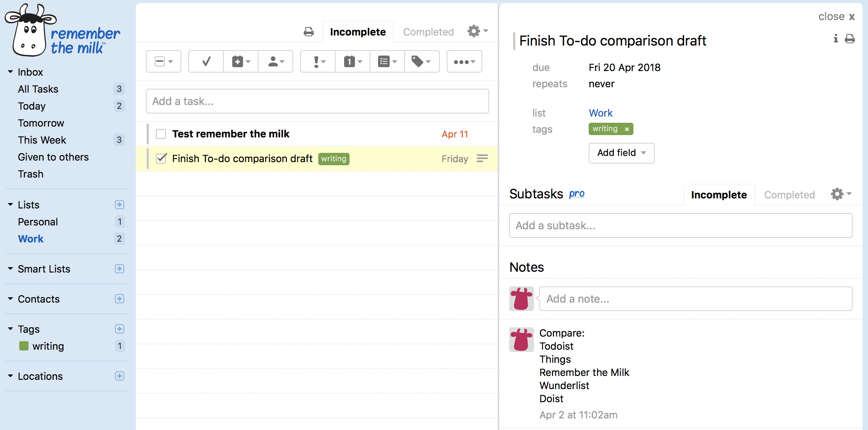
Task: Open the Today view
Action: point(32,106)
